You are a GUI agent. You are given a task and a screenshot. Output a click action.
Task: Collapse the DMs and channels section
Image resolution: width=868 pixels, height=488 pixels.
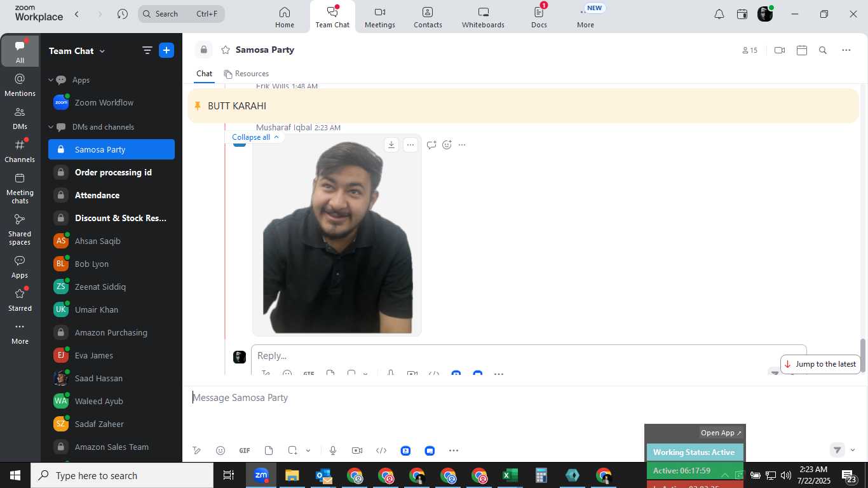pyautogui.click(x=51, y=127)
